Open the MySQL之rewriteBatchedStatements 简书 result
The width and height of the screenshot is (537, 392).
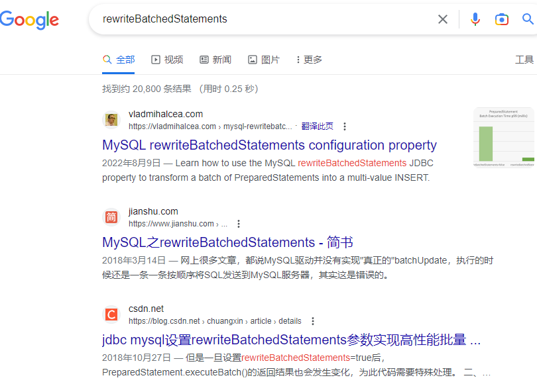point(226,242)
